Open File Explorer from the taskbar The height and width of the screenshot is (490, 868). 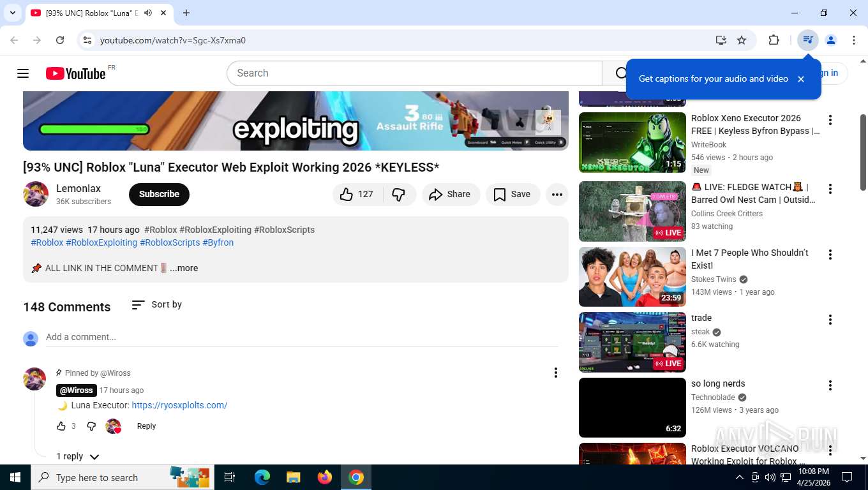[293, 477]
